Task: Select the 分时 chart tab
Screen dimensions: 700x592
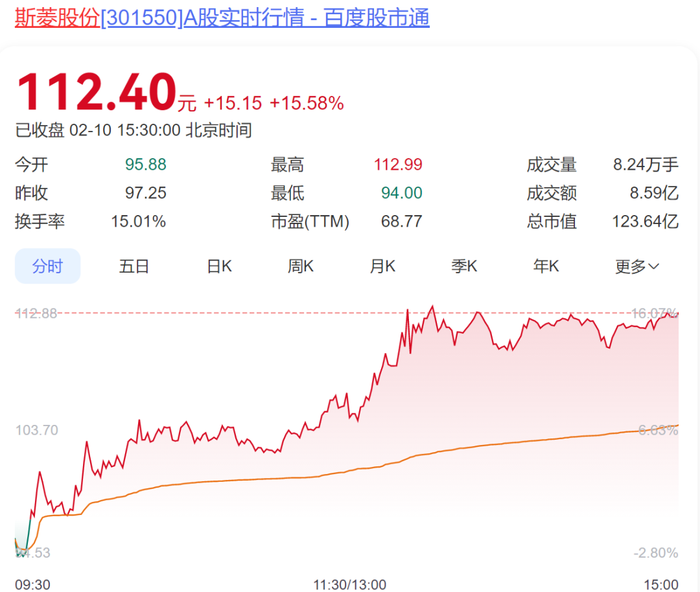Action: (48, 266)
